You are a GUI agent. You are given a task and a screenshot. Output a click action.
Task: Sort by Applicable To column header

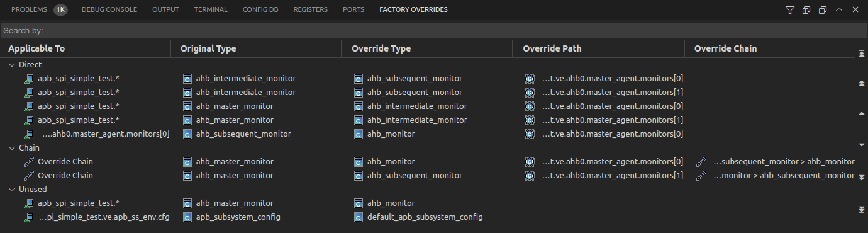pyautogui.click(x=36, y=48)
